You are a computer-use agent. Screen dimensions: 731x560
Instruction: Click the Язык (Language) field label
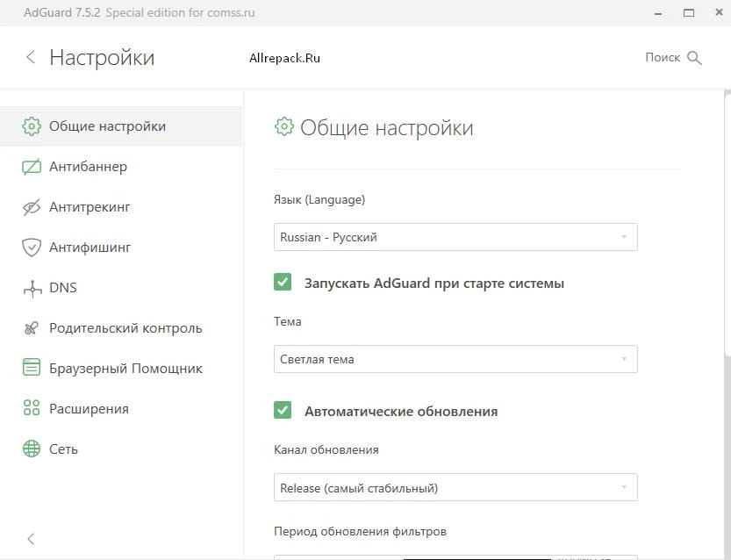pyautogui.click(x=319, y=199)
